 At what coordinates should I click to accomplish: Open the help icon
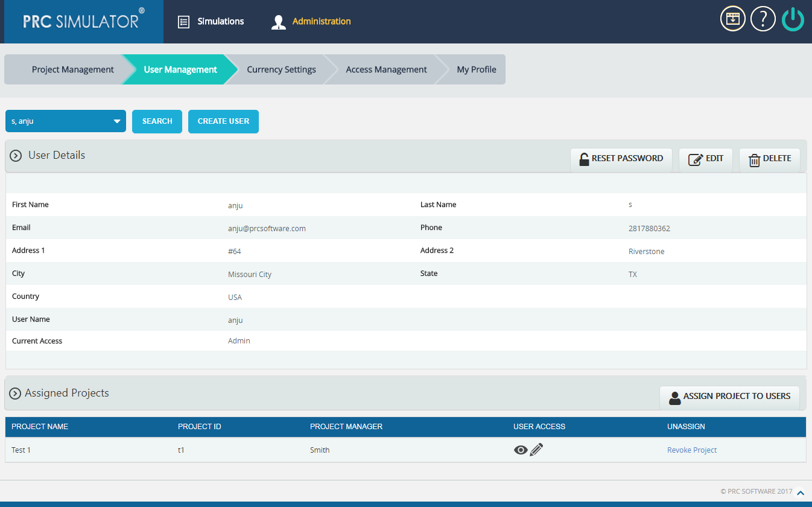[763, 19]
